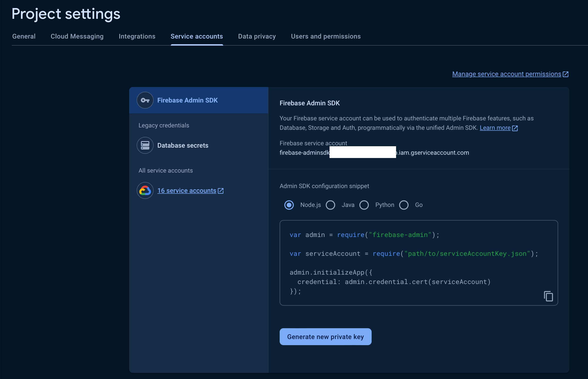Click the require firebase-admin code line

(364, 235)
